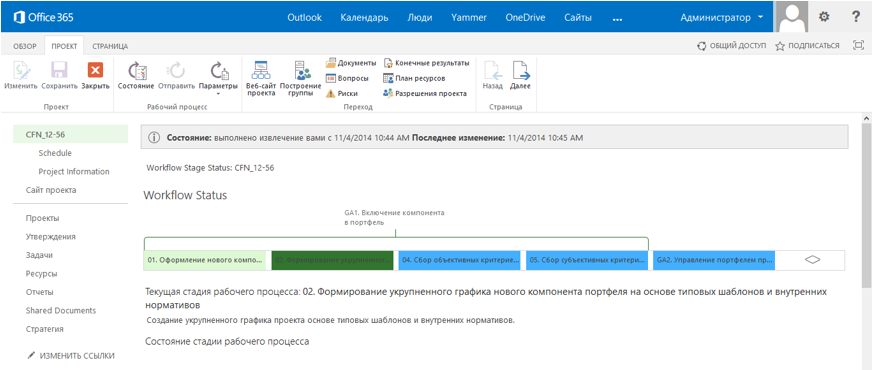Open Schedule in the left navigation
The width and height of the screenshot is (873, 370).
tap(55, 153)
